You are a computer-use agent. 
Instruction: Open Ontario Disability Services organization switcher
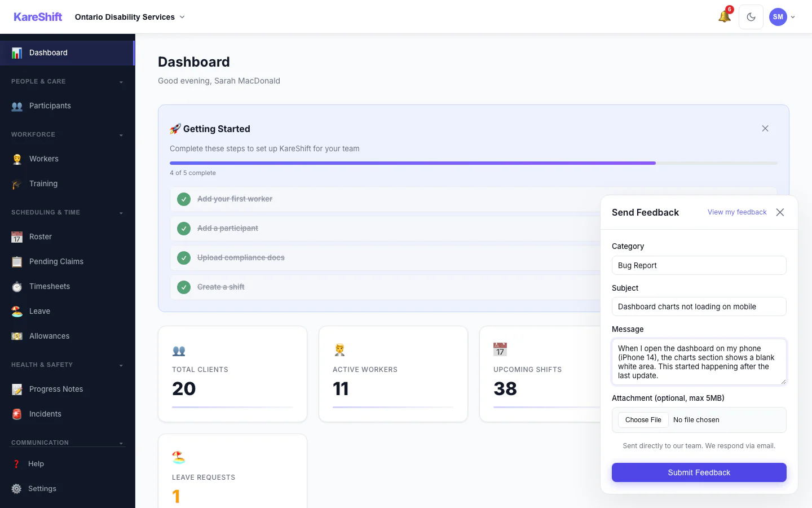[130, 17]
